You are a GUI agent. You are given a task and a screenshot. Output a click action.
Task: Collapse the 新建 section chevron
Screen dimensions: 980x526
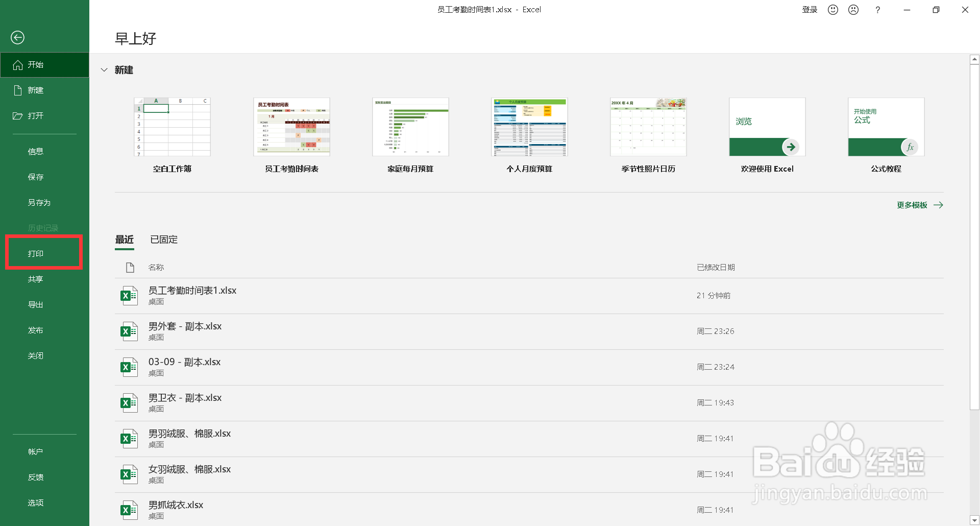coord(104,70)
